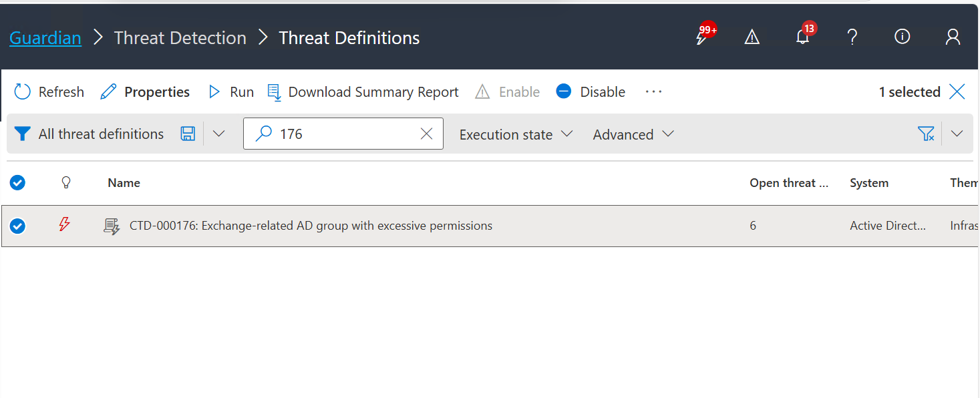Sort by the Name column header
This screenshot has height=398, width=980.
click(124, 183)
